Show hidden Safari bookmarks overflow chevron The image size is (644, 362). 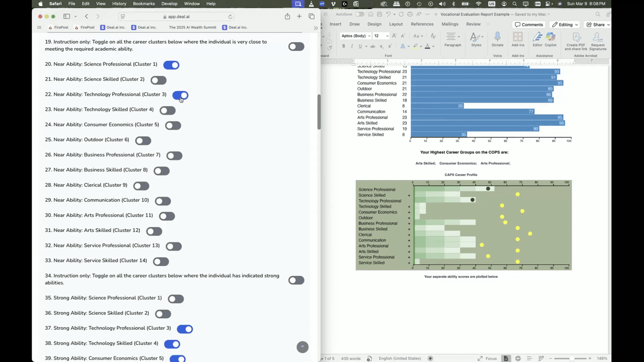point(315,28)
